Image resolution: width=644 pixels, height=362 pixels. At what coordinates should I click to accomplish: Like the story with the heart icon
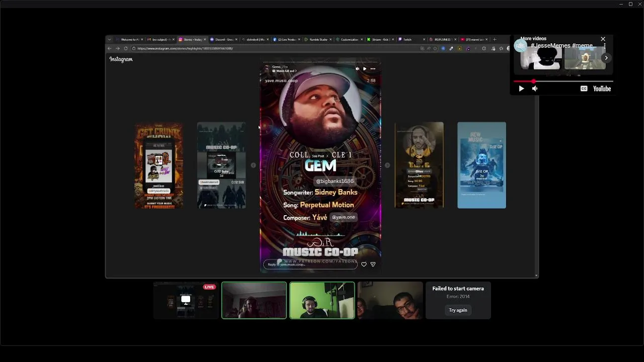click(364, 264)
